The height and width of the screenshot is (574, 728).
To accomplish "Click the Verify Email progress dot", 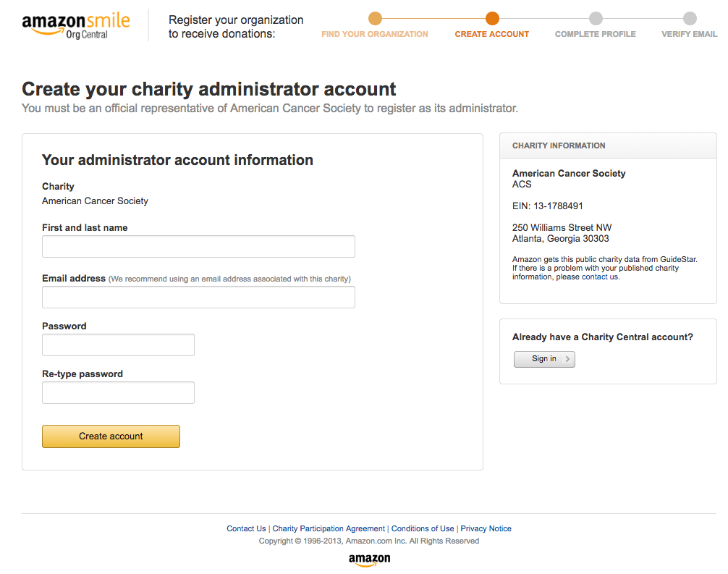I will 689,20.
